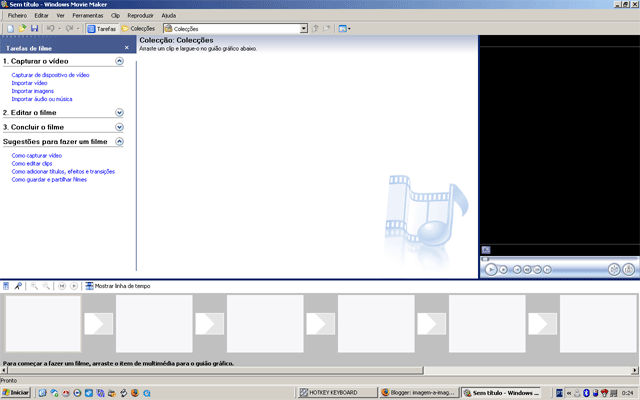The image size is (640, 400).
Task: Open the Reproduzir menu
Action: [x=140, y=16]
